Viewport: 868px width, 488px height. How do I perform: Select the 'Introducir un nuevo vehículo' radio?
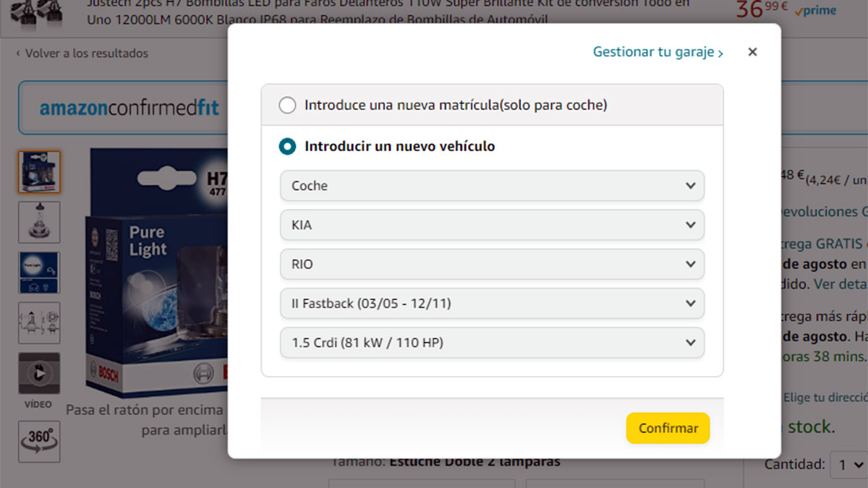pos(287,147)
